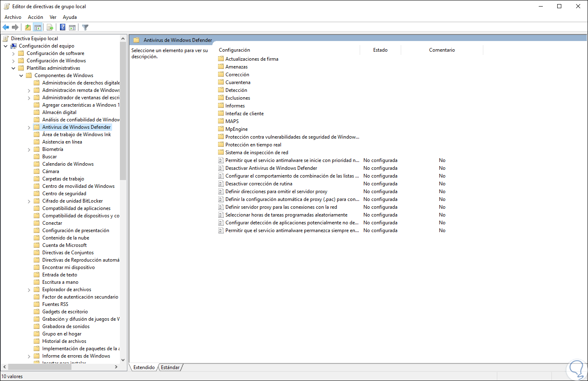
Task: Click the tree pane scroll right arrow
Action: [116, 367]
